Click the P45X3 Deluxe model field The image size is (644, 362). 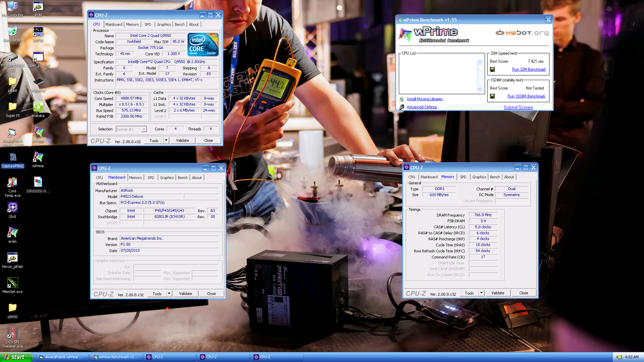pos(152,196)
